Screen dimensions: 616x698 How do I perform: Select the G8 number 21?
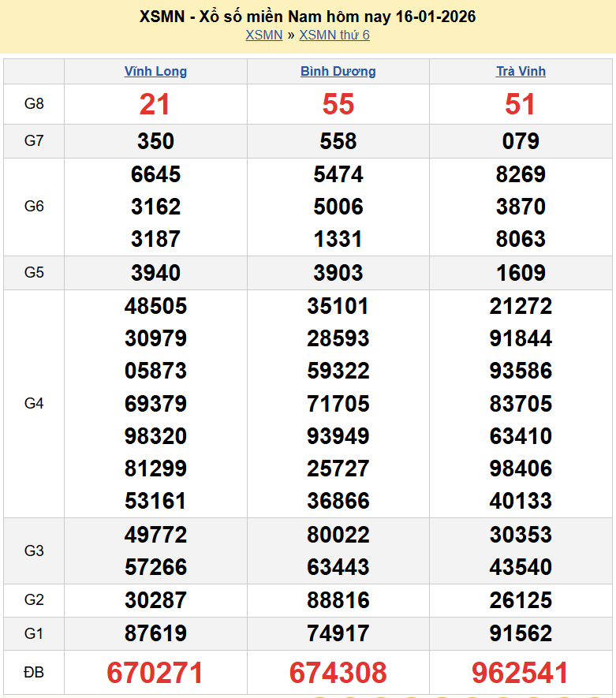click(155, 105)
